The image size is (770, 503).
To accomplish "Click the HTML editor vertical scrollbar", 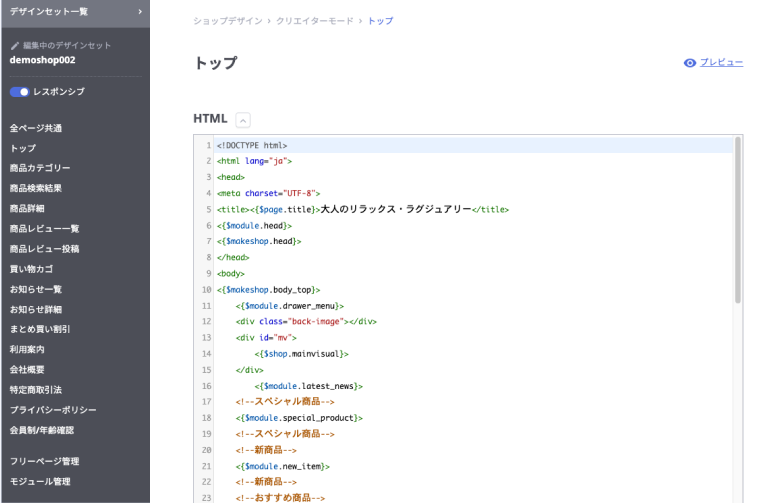I will click(x=738, y=220).
